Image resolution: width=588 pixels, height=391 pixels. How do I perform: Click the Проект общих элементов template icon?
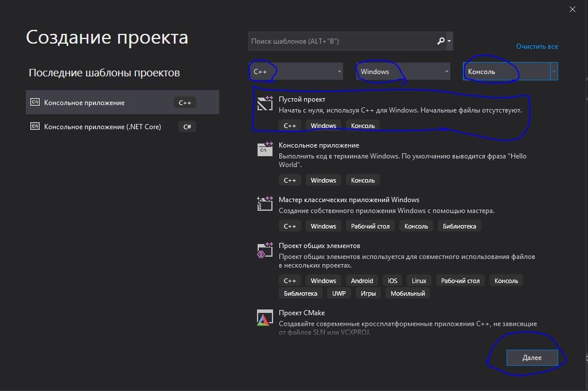point(264,250)
